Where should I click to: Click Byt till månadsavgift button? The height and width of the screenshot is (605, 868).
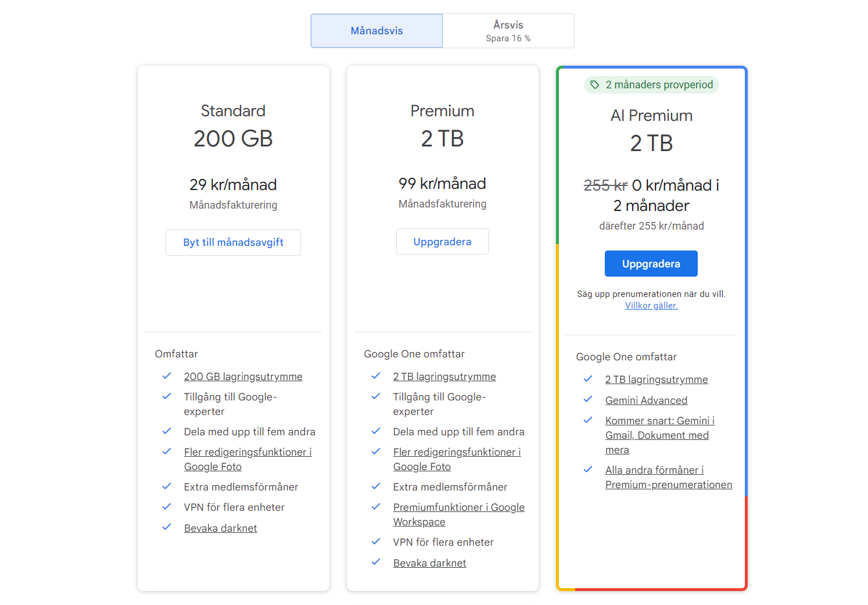pos(233,242)
